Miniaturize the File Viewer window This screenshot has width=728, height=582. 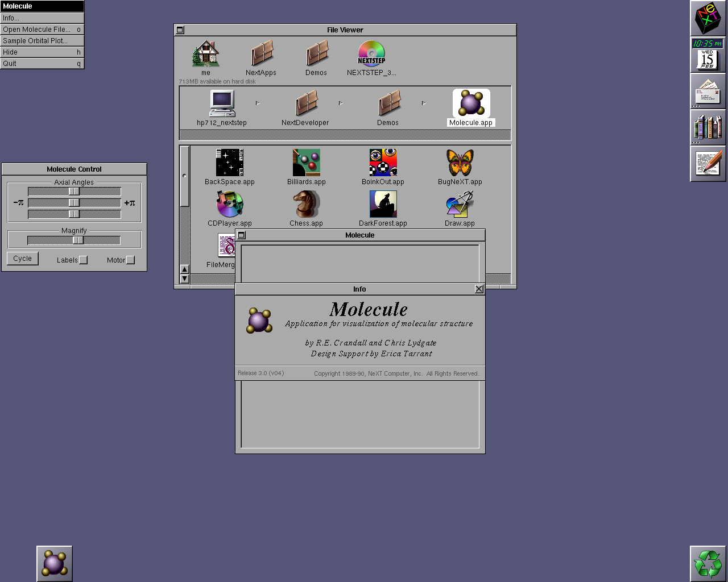(x=180, y=30)
